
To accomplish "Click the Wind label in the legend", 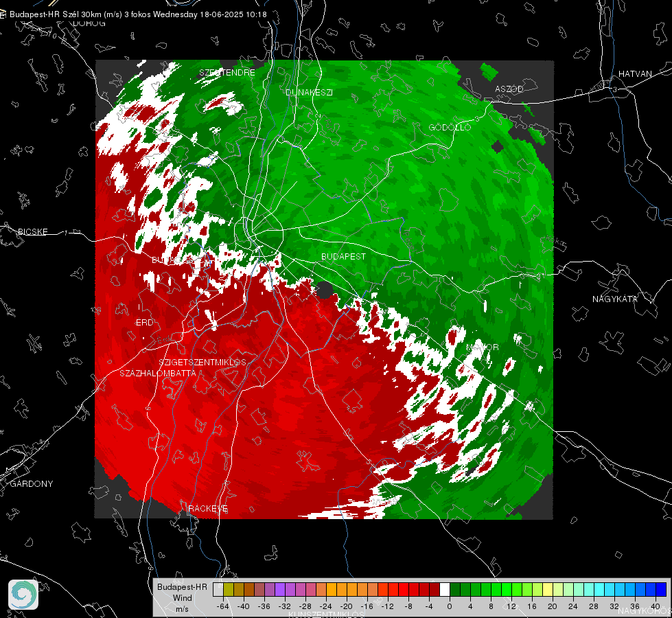I will tap(182, 597).
